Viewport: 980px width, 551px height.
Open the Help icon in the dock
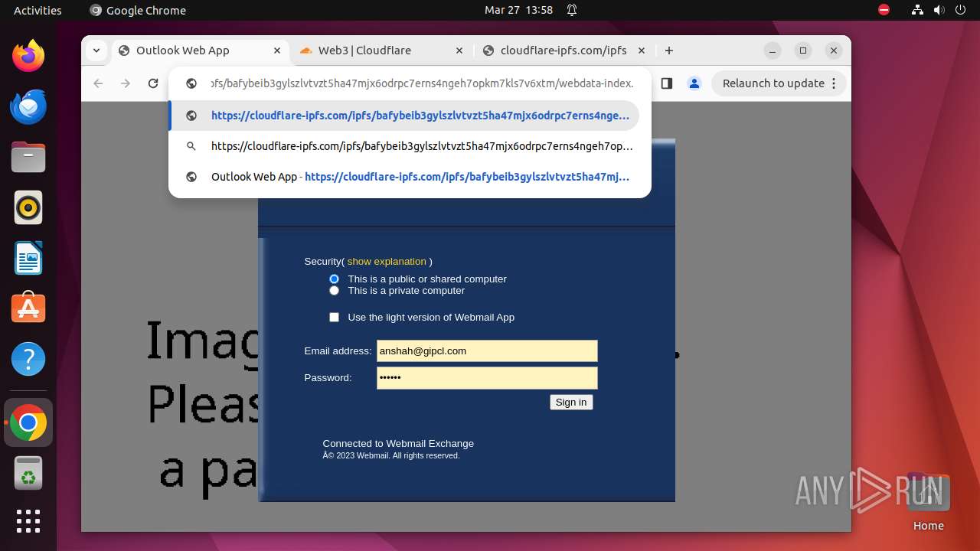coord(28,359)
